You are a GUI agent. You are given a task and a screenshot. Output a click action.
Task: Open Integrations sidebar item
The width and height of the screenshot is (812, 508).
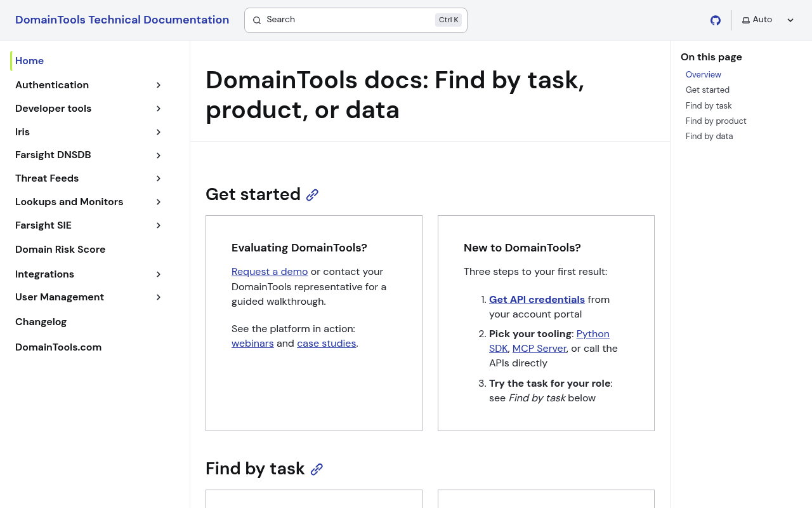pyautogui.click(x=44, y=274)
